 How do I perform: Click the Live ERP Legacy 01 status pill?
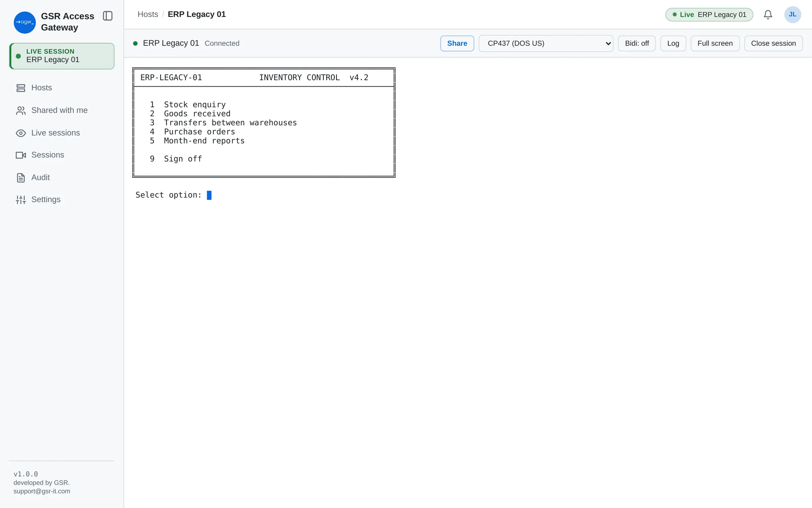pyautogui.click(x=709, y=15)
